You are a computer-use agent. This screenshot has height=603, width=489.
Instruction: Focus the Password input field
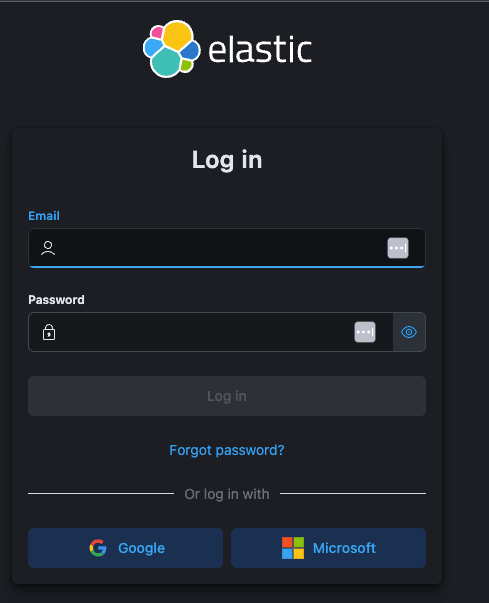(x=211, y=332)
